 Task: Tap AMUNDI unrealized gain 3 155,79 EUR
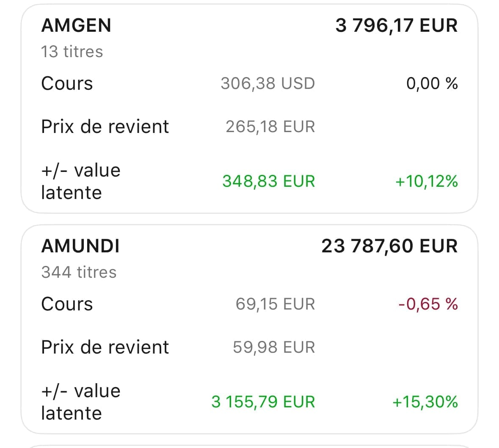263,402
